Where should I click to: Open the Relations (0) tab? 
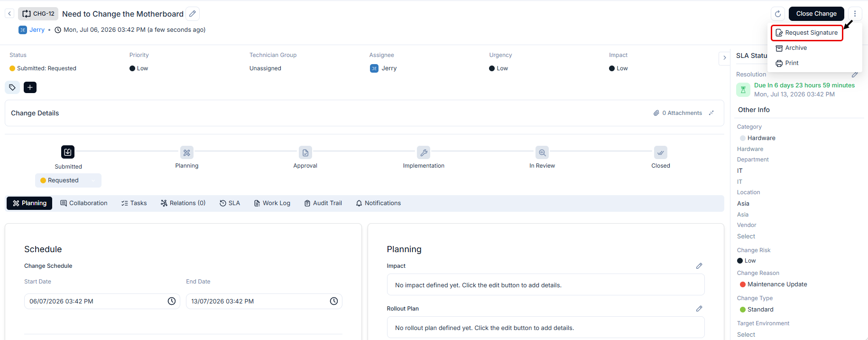(183, 203)
